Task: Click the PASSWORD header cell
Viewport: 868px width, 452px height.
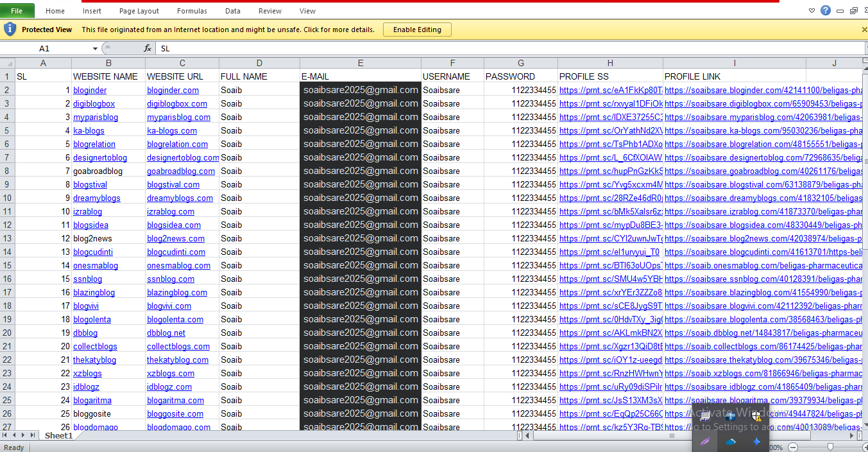Action: tap(521, 76)
